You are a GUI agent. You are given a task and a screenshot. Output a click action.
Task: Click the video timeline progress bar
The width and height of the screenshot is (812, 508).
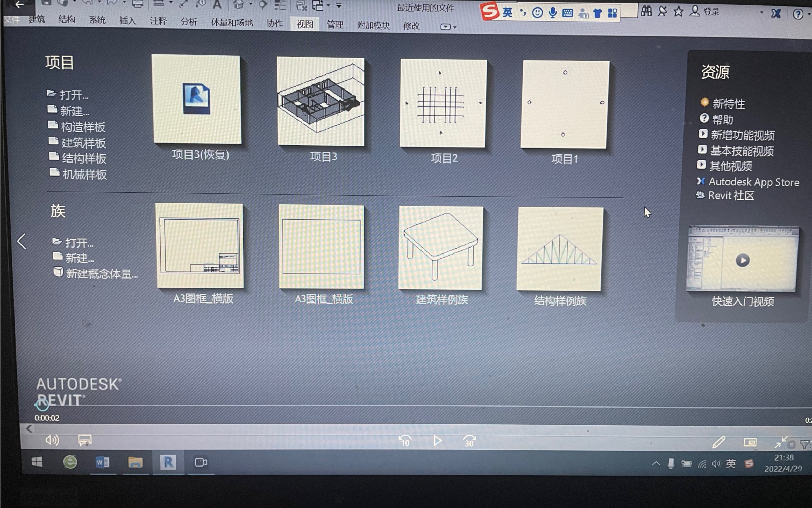click(x=424, y=406)
